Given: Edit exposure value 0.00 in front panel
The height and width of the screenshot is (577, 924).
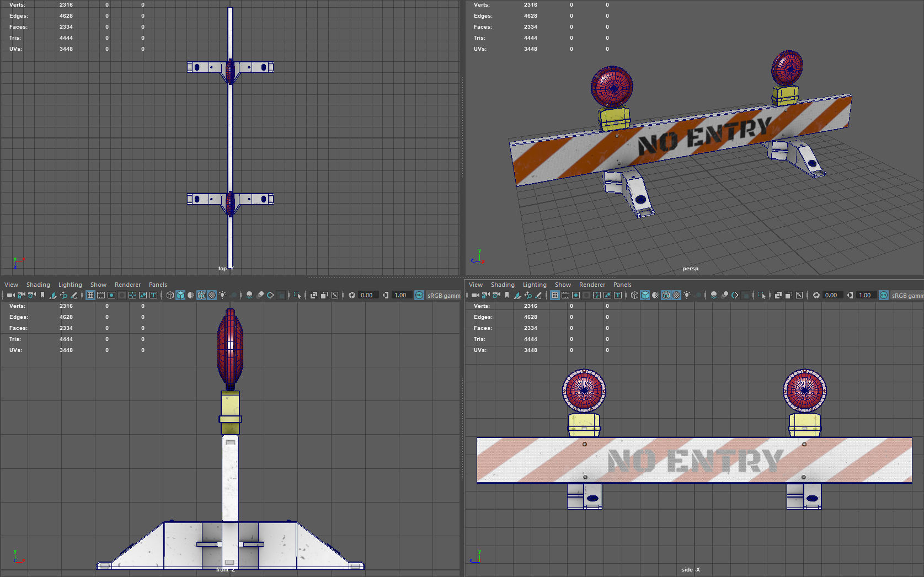Looking at the screenshot, I should point(368,295).
